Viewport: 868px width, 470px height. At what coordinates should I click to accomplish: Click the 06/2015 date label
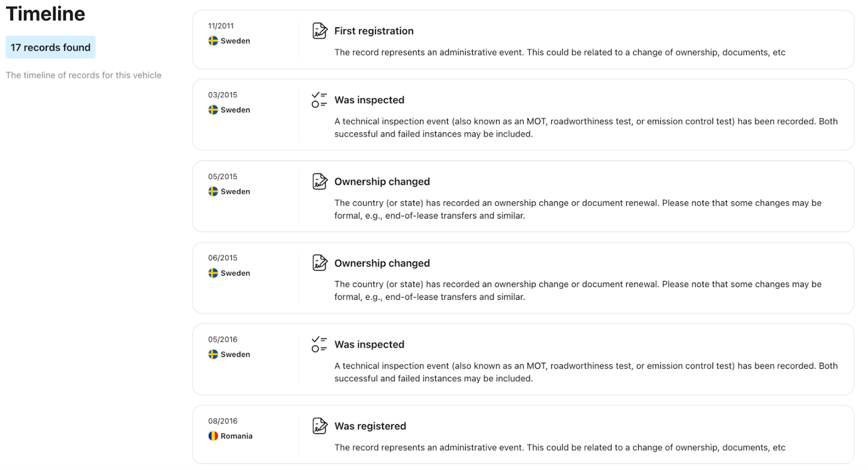[222, 258]
